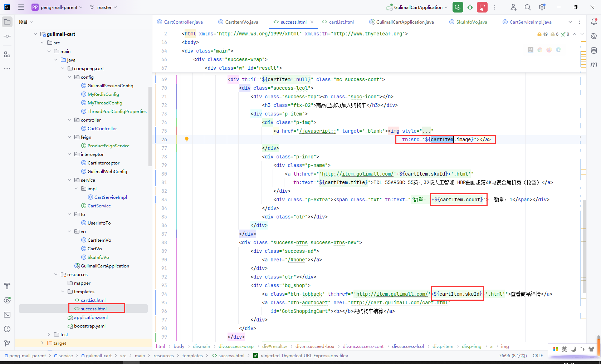Viewport: 601px width, 364px height.
Task: Open editor tab options menu
Action: click(x=580, y=22)
